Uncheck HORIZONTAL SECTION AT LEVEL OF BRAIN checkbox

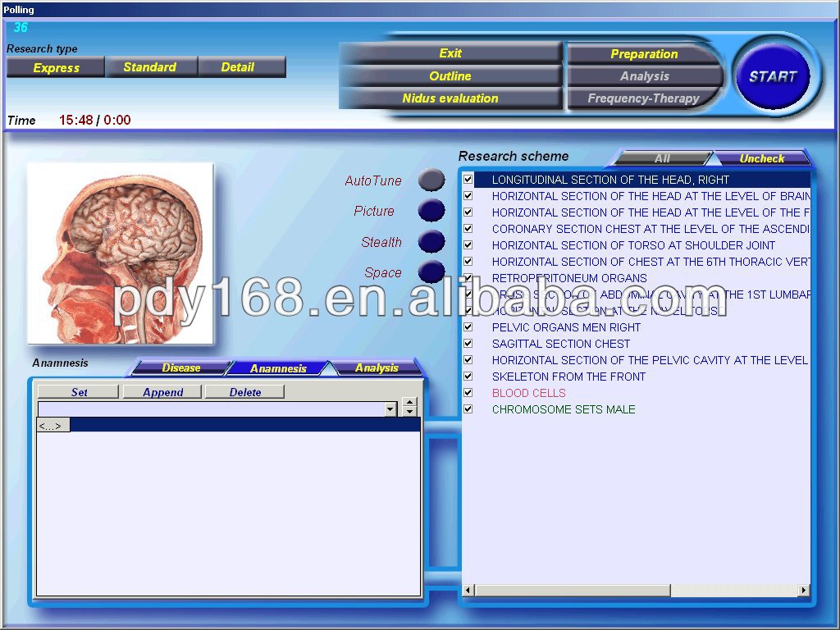click(468, 196)
